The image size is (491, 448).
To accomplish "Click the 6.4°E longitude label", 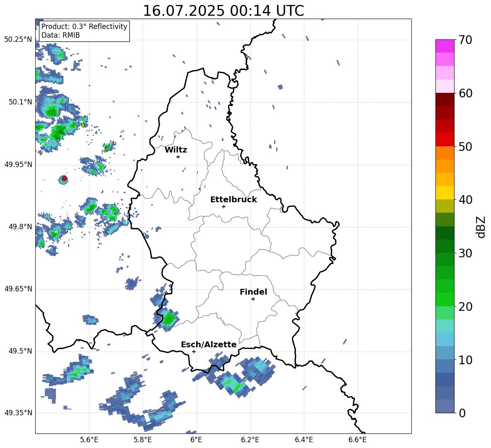I will click(304, 440).
